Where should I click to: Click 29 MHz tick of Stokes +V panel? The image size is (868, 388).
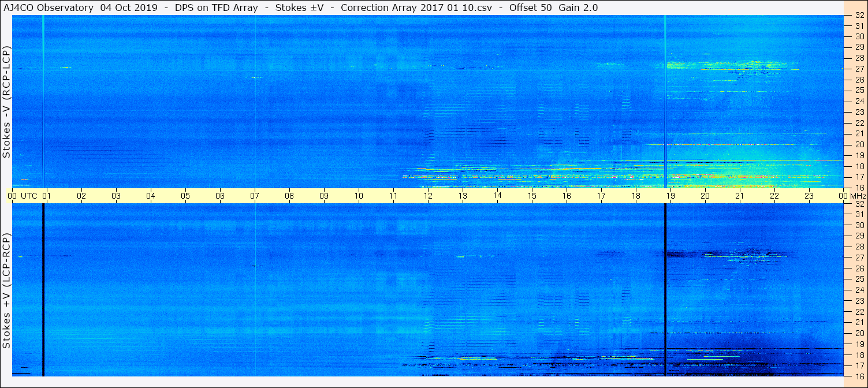click(x=859, y=236)
